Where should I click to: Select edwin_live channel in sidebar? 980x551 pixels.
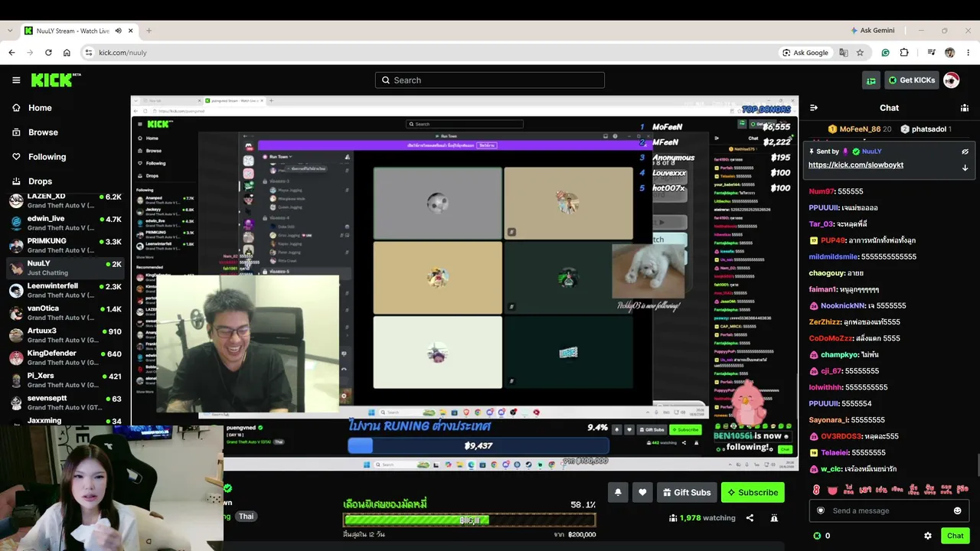65,223
